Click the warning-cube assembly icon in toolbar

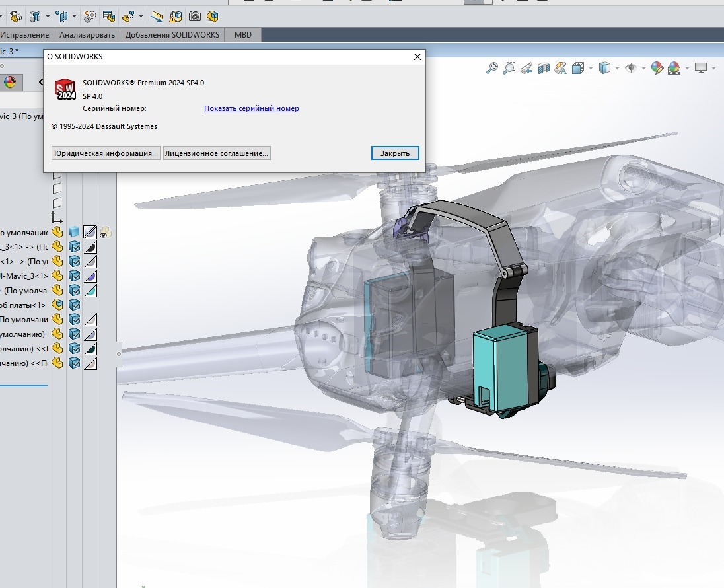tap(176, 17)
